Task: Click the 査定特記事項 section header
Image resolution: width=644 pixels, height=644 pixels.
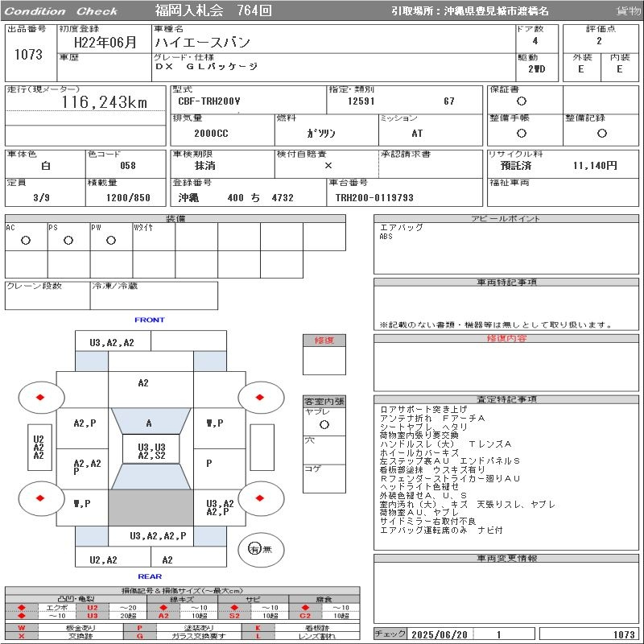Action: pos(506,399)
